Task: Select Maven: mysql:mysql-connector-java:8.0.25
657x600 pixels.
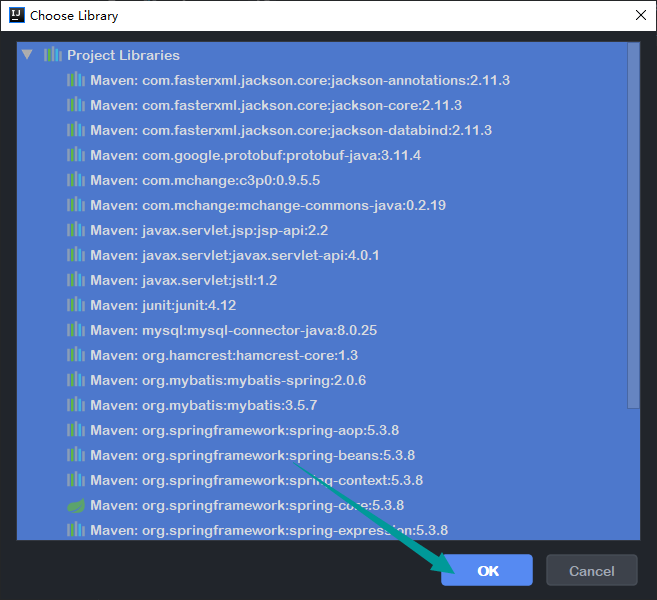Action: 234,331
